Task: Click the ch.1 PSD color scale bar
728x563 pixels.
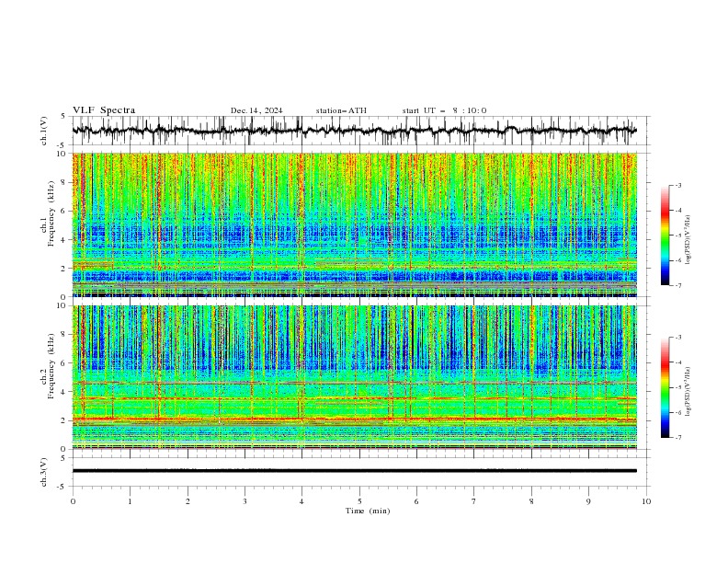Action: (x=665, y=236)
